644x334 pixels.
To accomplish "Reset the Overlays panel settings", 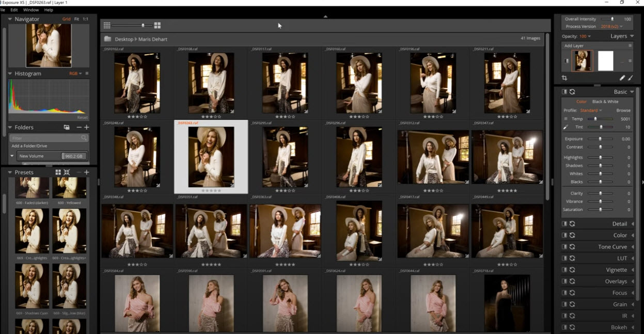I will (572, 281).
